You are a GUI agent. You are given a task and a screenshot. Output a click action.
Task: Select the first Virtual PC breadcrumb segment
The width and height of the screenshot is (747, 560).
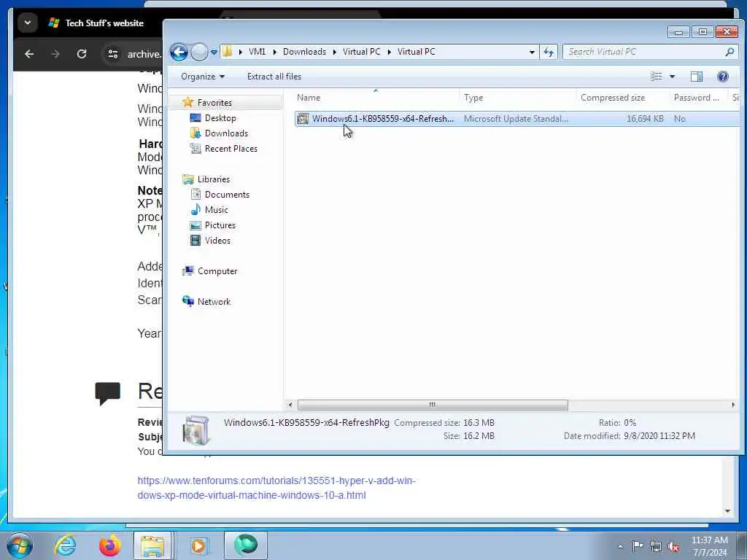pyautogui.click(x=362, y=52)
